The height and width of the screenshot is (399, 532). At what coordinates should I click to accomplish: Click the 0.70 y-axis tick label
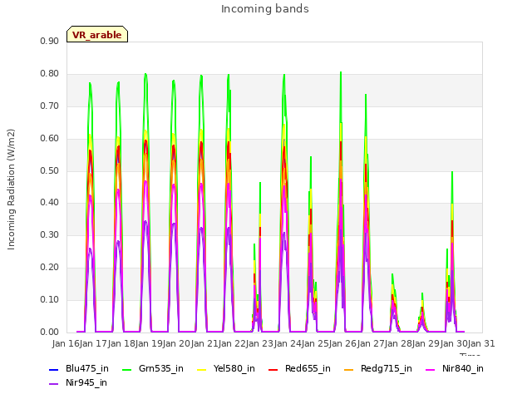click(50, 106)
